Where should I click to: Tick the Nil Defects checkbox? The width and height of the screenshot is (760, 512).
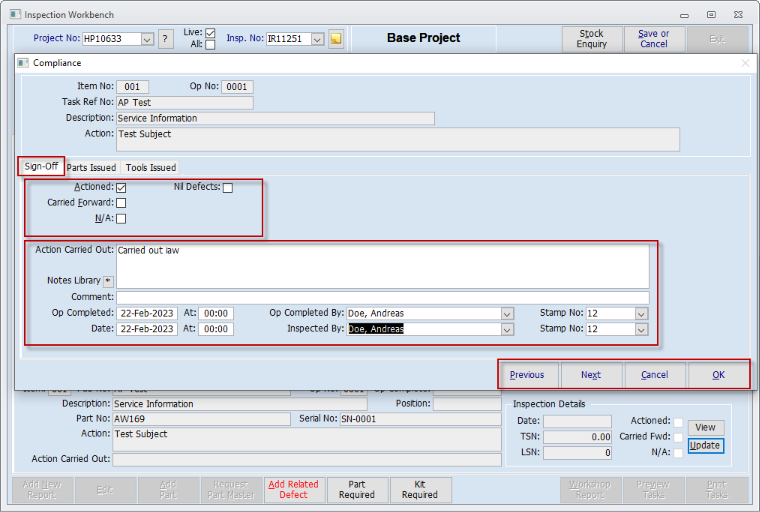pos(228,187)
